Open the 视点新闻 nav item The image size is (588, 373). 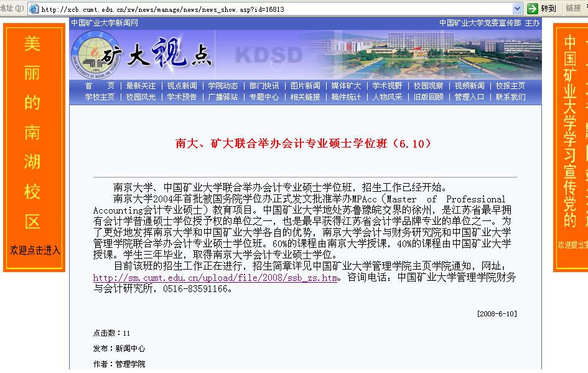(x=182, y=86)
